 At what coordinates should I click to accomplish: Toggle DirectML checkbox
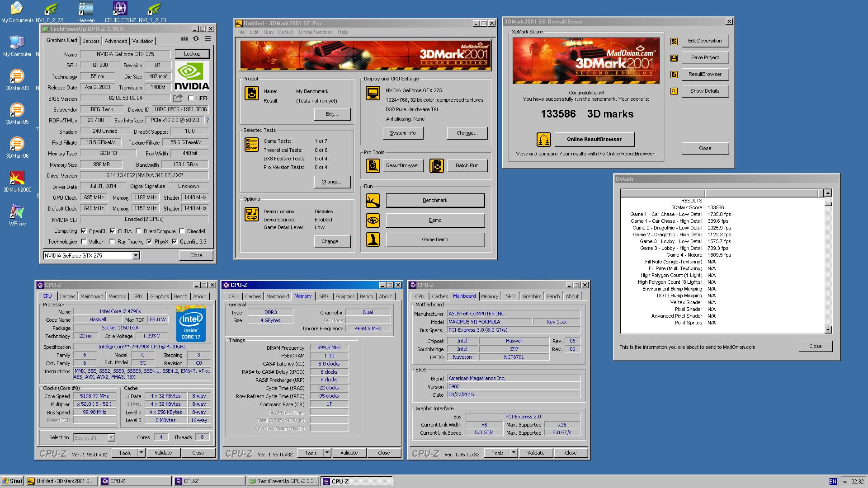coord(182,231)
